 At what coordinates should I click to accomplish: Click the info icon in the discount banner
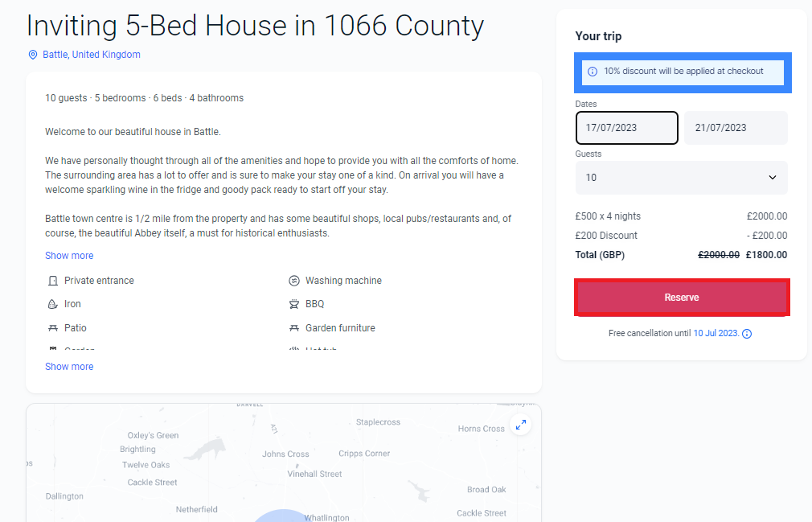tap(593, 71)
